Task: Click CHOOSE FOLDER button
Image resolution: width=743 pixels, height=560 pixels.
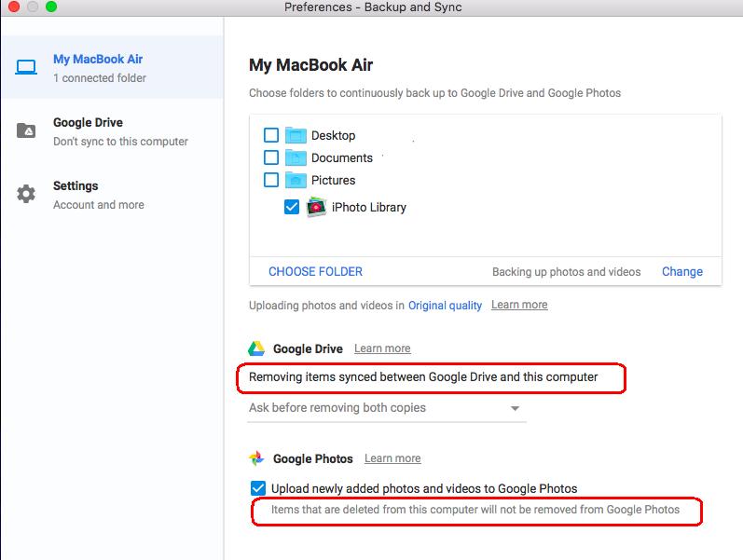Action: point(316,271)
